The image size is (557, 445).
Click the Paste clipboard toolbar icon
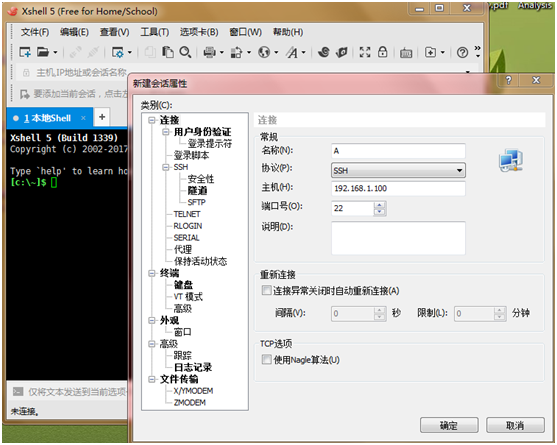tap(168, 53)
